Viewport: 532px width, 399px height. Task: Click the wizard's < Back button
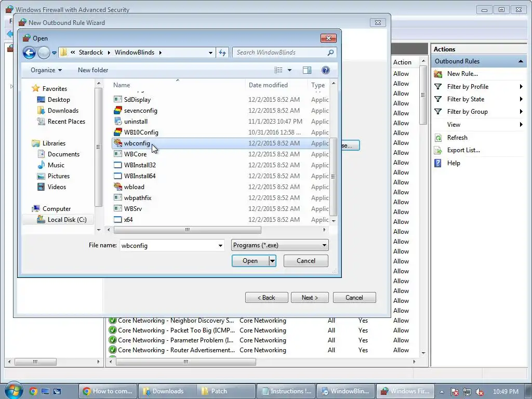[267, 298]
